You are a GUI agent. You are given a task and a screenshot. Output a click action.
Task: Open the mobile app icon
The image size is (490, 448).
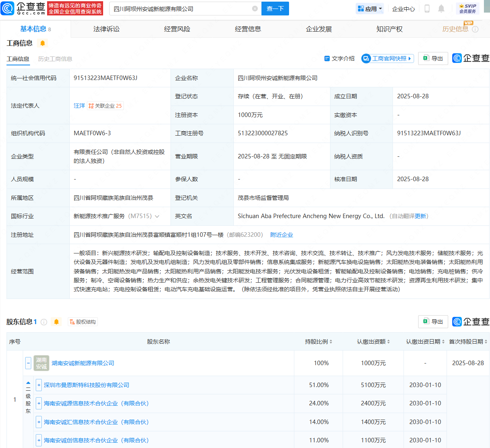427,9
